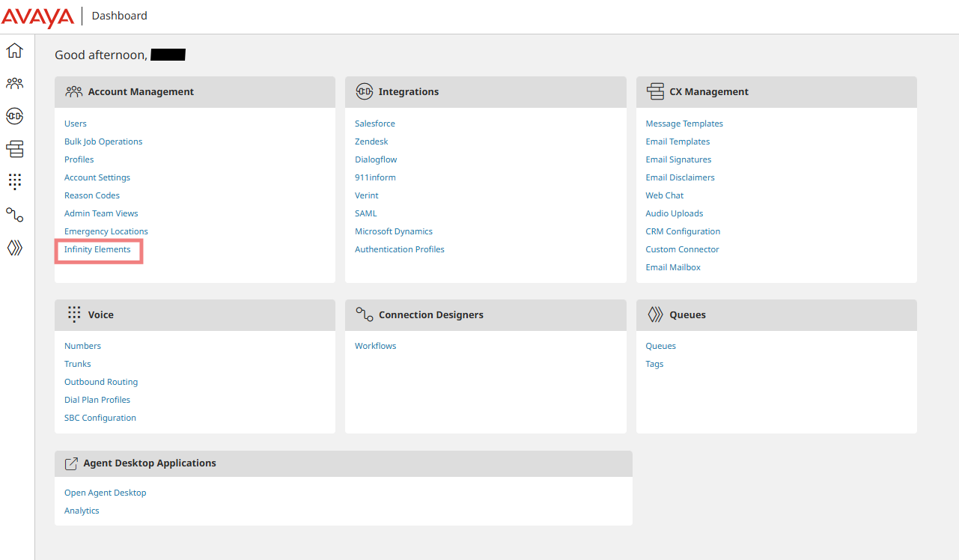This screenshot has width=959, height=560.
Task: Click Analytics under Agent Desktop Applications
Action: coord(82,510)
